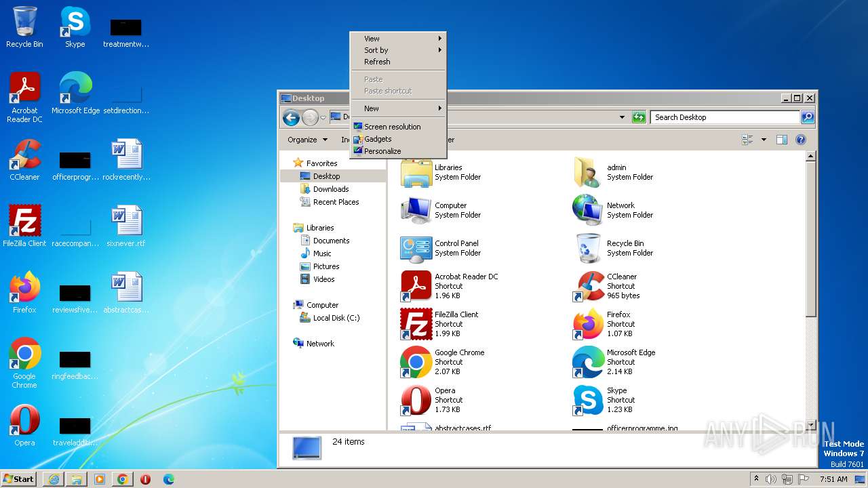The image size is (868, 488).
Task: Select Control Panel System Folder item
Action: tap(441, 248)
